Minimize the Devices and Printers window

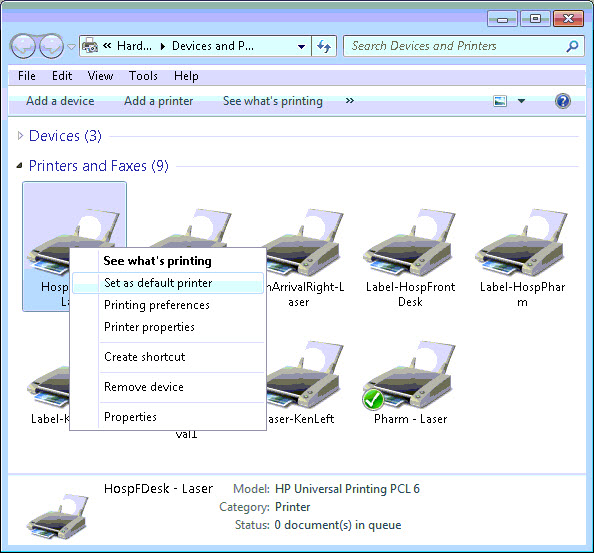502,19
